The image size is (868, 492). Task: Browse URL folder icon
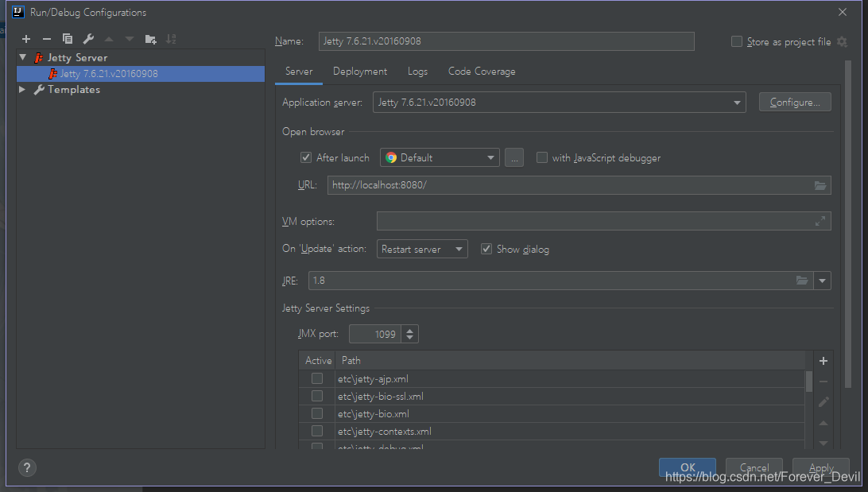[820, 185]
